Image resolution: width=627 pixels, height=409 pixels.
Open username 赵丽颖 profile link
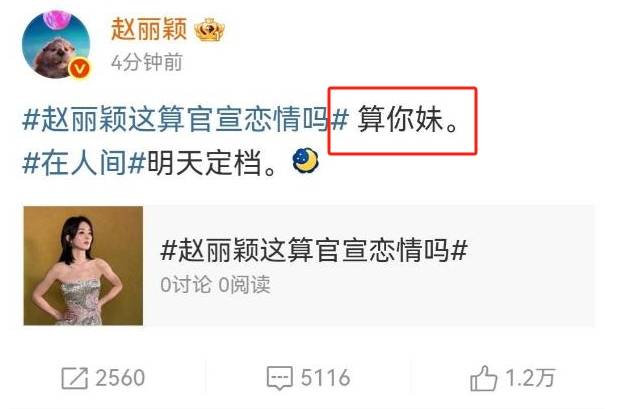[149, 29]
